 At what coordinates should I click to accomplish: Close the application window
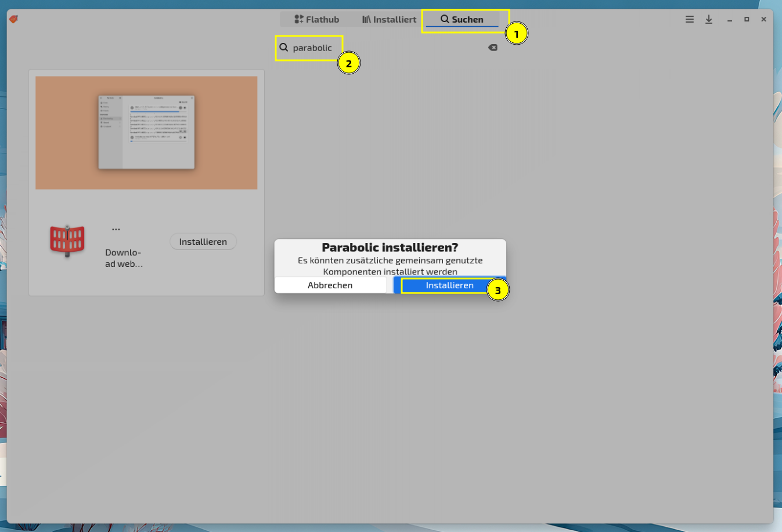coord(763,19)
